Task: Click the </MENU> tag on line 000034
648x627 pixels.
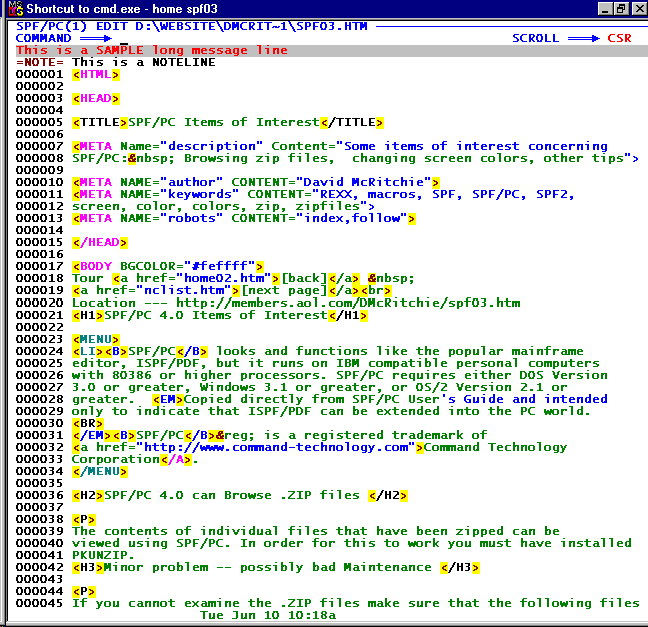Action: [x=100, y=472]
